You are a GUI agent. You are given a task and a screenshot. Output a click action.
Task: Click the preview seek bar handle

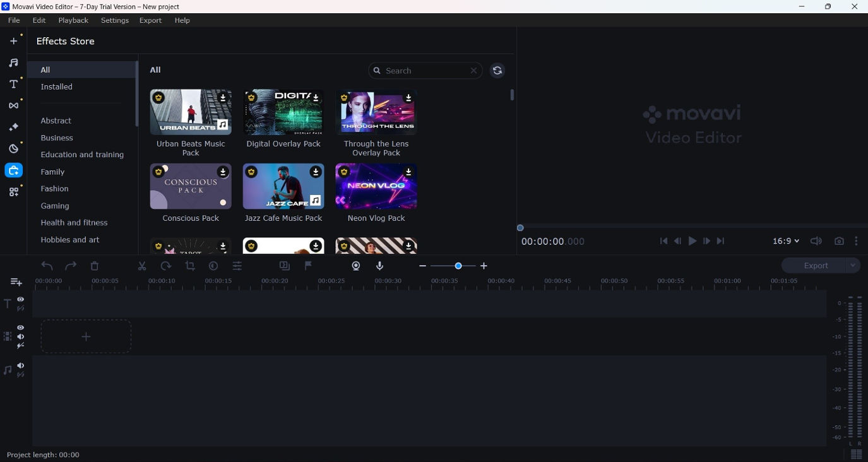(520, 228)
